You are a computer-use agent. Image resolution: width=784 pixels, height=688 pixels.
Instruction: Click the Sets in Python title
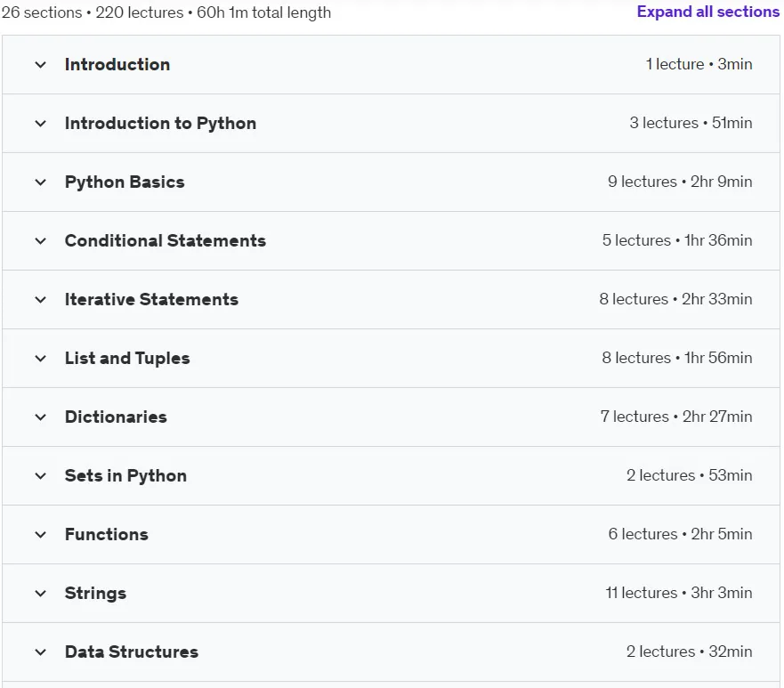[126, 476]
